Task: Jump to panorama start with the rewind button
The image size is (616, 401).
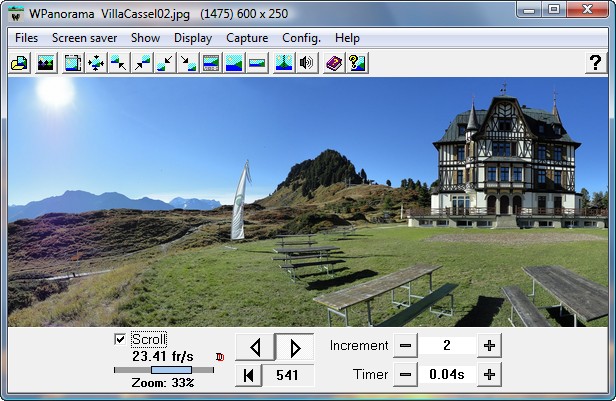Action: 248,376
